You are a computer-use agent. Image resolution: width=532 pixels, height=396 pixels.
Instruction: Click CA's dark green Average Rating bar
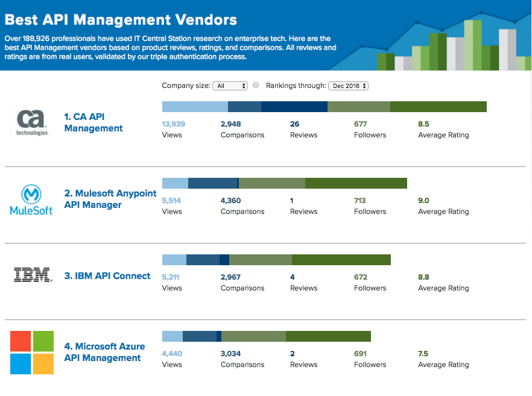[x=438, y=107]
